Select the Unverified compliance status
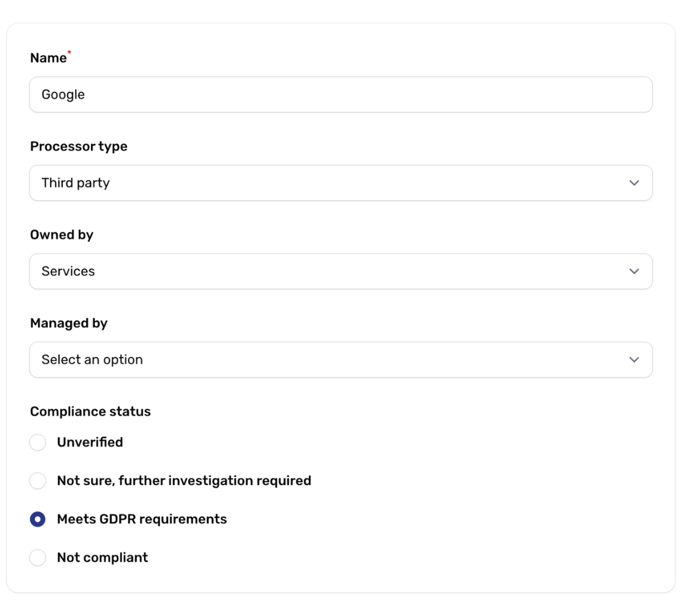 pos(38,442)
